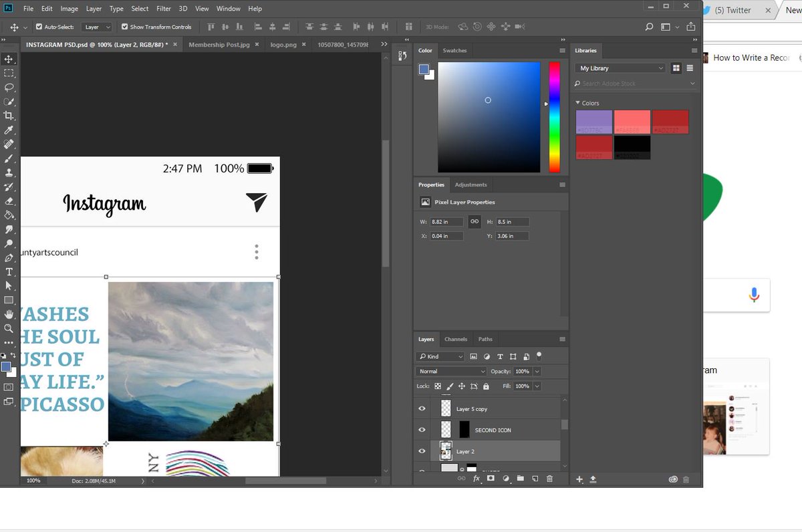Click the W width field in Properties

(446, 221)
